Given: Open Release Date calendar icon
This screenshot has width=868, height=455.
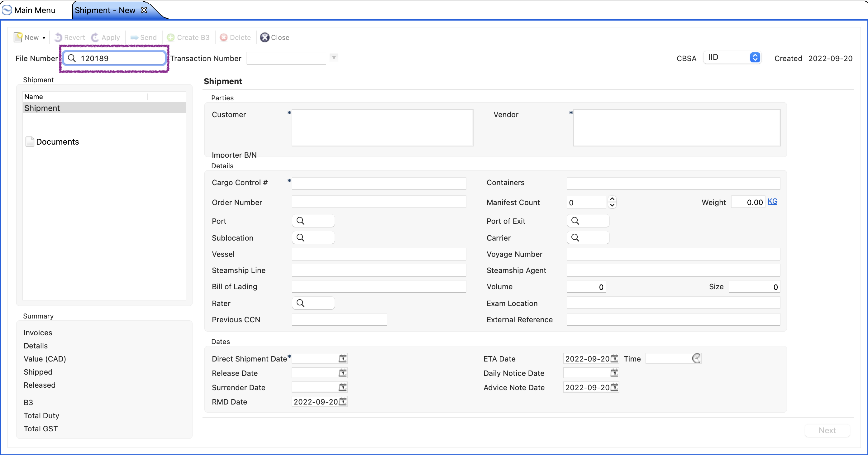Looking at the screenshot, I should coord(343,373).
